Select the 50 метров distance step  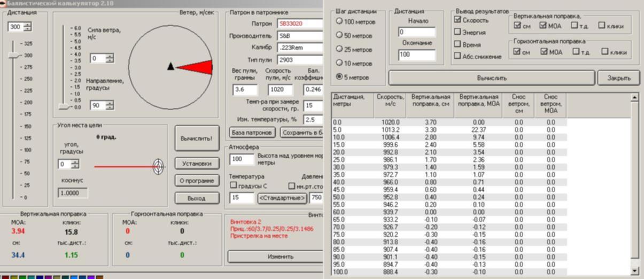pyautogui.click(x=339, y=35)
